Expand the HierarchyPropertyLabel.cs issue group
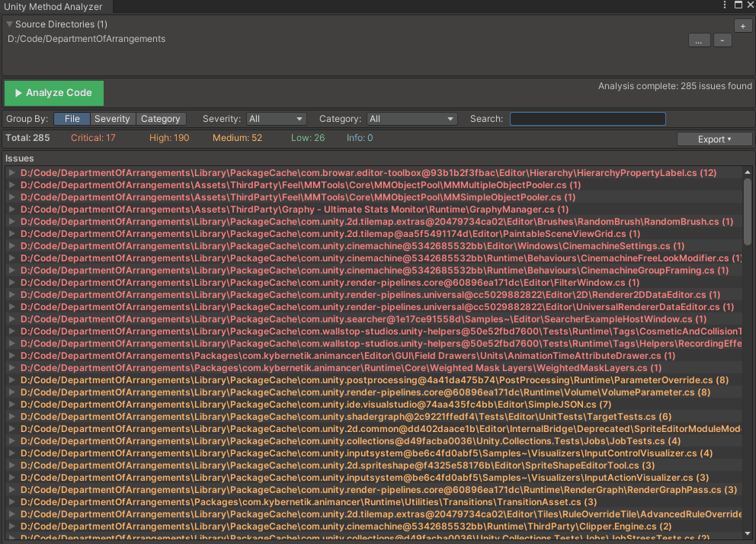Image resolution: width=756 pixels, height=544 pixels. pyautogui.click(x=11, y=173)
